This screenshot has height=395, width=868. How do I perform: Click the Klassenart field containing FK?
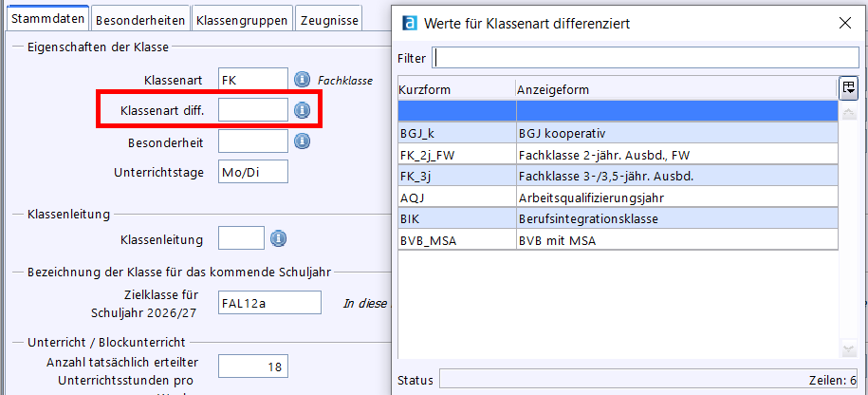tap(253, 80)
